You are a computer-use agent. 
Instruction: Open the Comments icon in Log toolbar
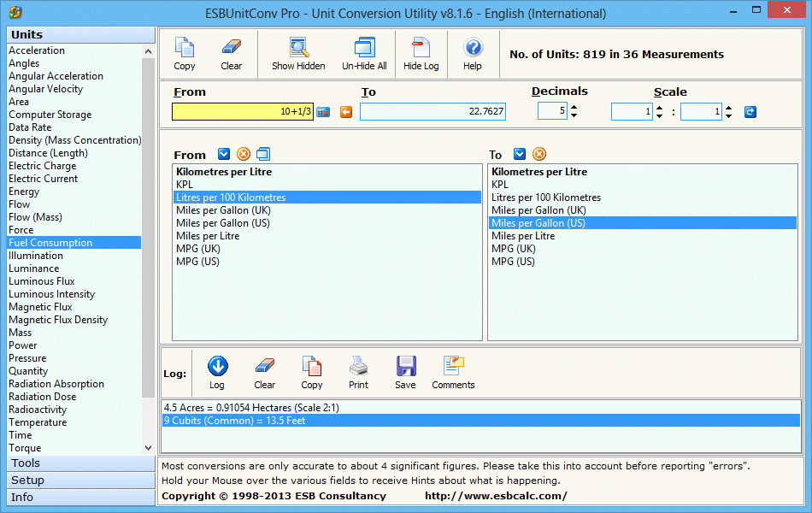453,366
